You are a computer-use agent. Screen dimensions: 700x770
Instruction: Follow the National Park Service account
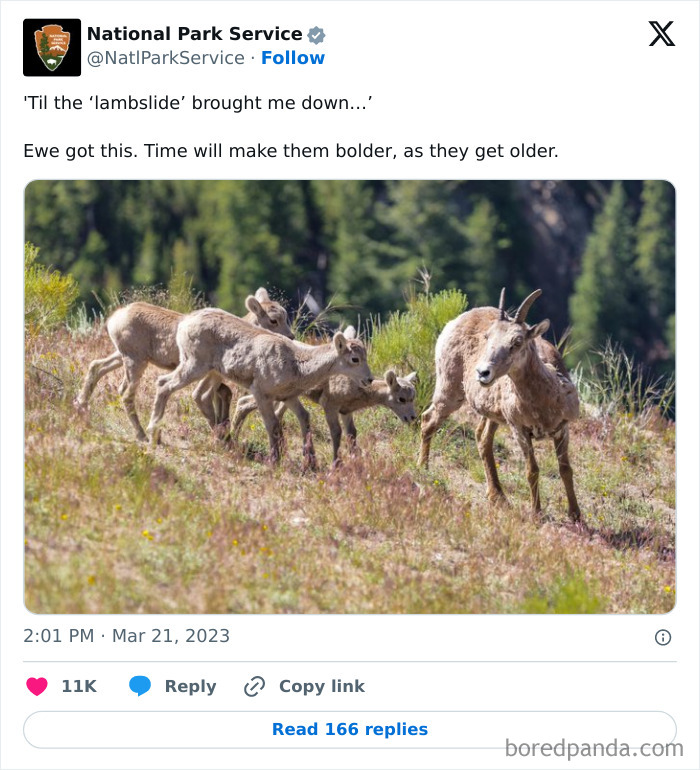point(293,58)
